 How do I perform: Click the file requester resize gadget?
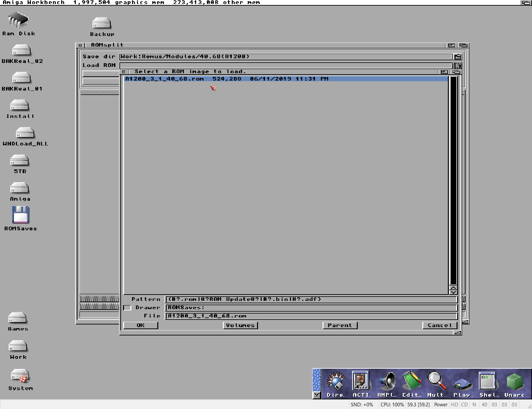458,332
